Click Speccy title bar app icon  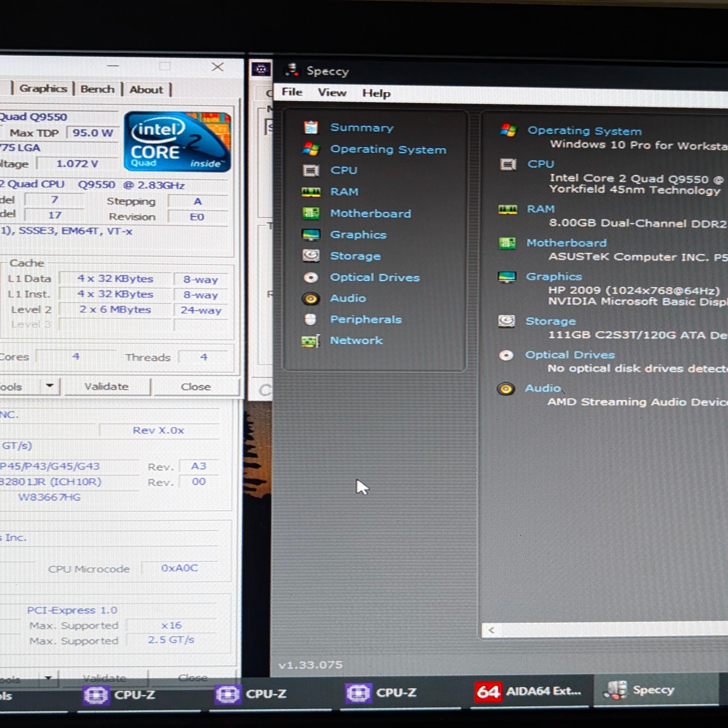point(292,70)
